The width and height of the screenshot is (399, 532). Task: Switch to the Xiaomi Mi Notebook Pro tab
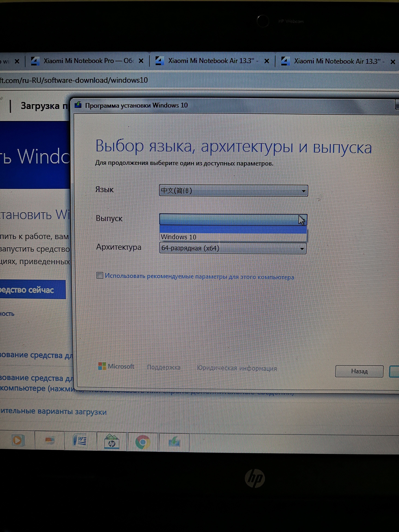(x=88, y=61)
